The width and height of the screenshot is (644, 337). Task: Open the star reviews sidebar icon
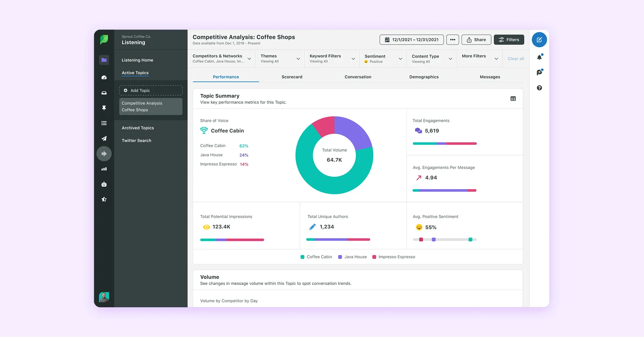point(104,199)
